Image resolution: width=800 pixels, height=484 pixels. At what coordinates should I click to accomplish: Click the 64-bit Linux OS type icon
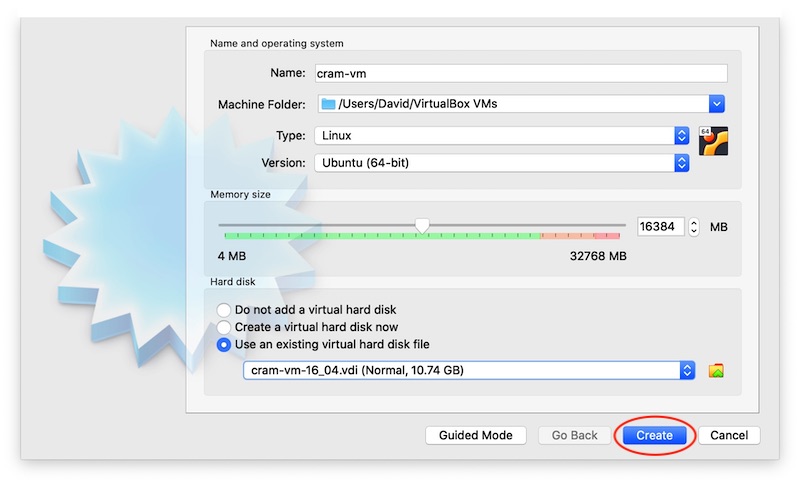click(x=713, y=141)
